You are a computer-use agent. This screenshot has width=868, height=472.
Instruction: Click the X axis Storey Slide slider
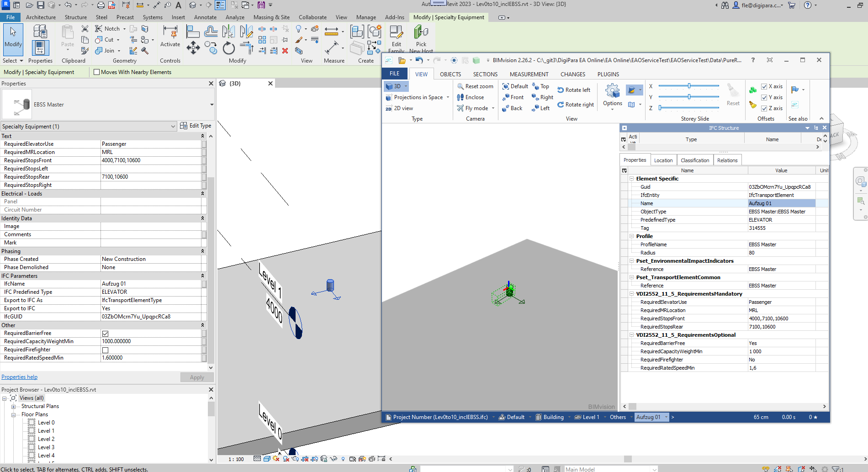(689, 86)
